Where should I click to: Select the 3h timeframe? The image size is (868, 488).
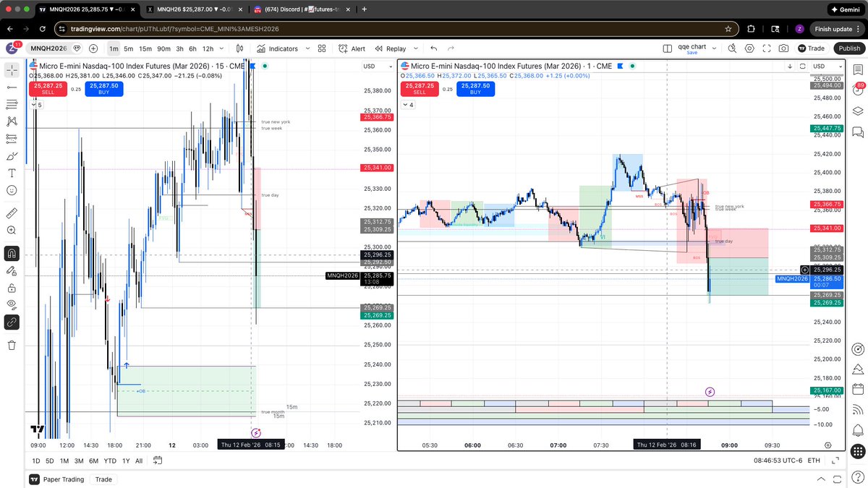(180, 48)
